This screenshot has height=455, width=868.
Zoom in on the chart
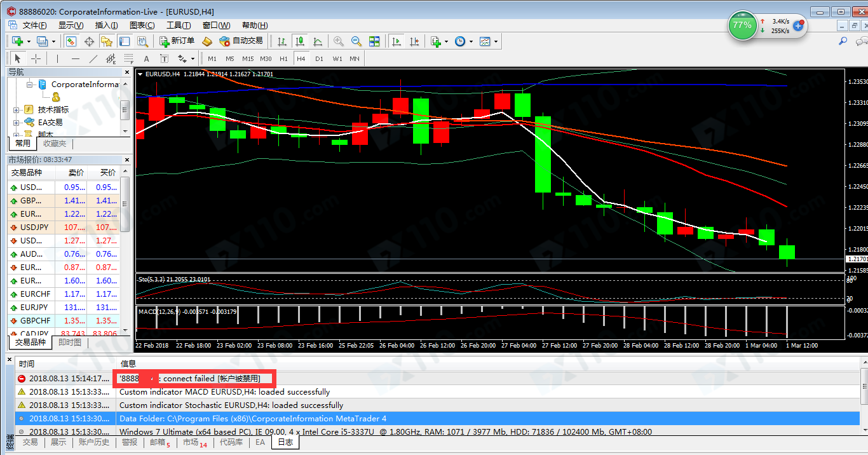point(339,41)
